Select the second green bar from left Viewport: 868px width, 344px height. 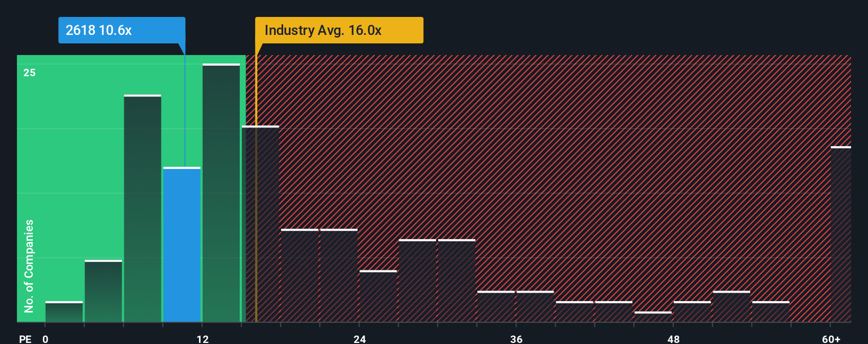coord(103,291)
